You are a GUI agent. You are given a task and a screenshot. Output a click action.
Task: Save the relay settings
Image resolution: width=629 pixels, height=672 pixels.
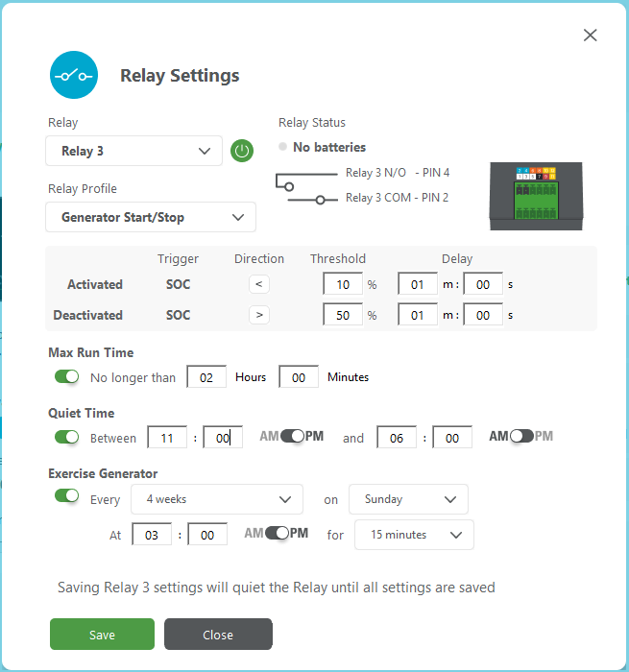tap(102, 635)
